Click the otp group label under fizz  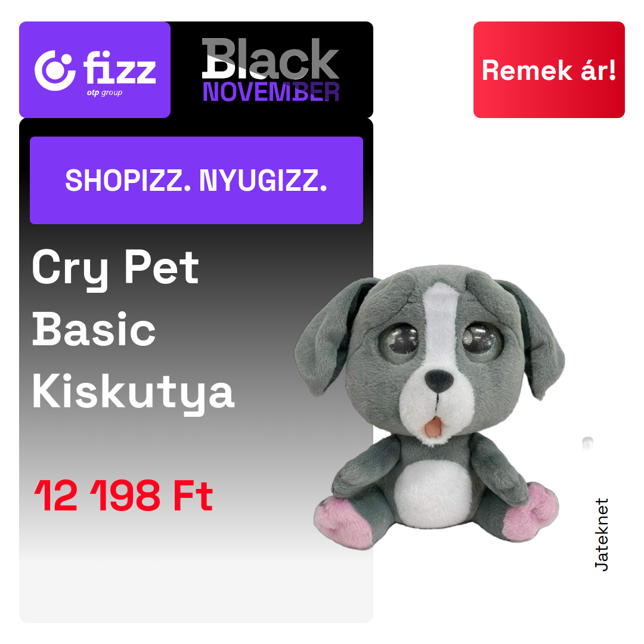click(x=104, y=92)
